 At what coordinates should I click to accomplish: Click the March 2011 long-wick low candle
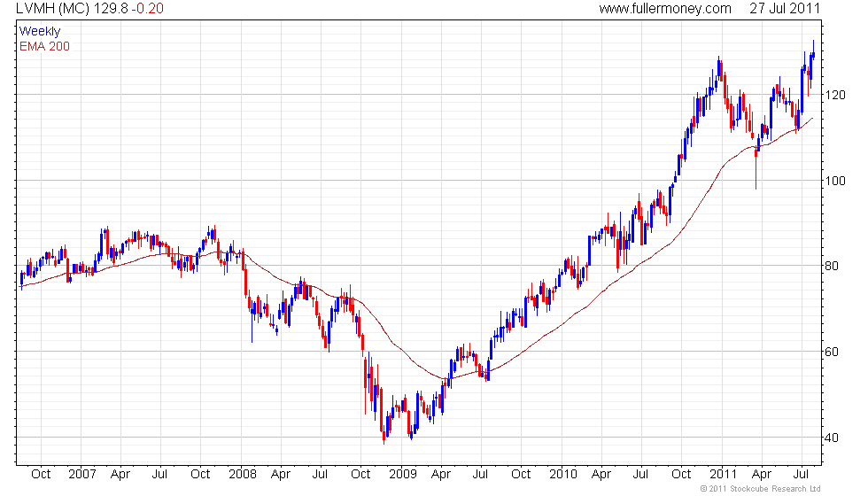pyautogui.click(x=756, y=167)
